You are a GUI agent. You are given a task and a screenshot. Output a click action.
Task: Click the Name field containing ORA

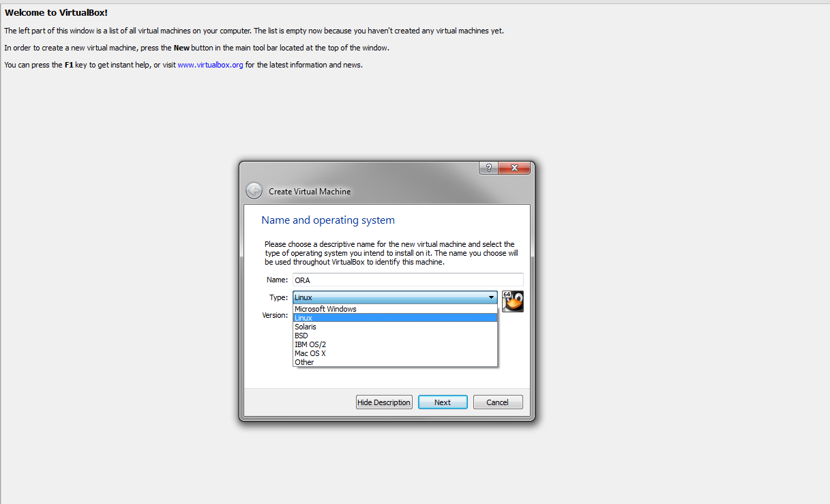tap(408, 280)
